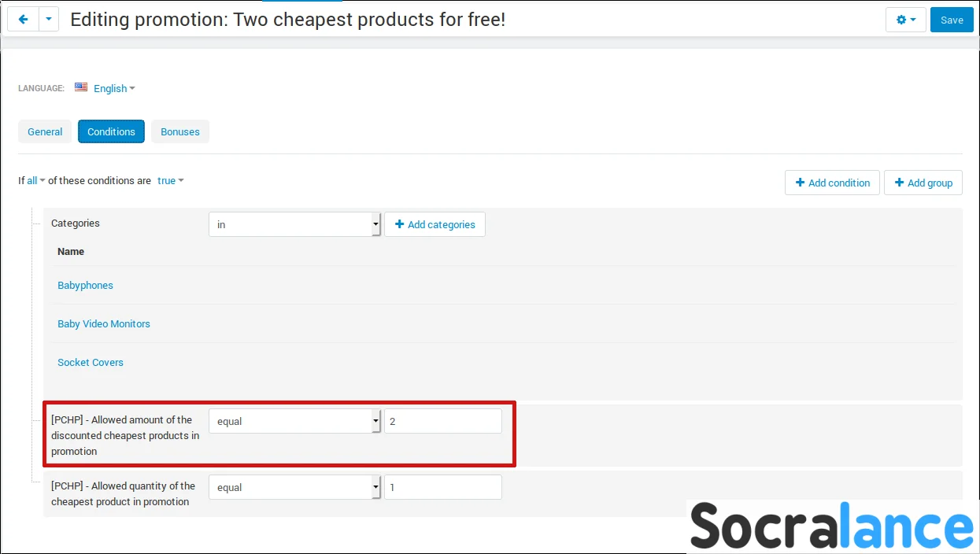
Task: Click the US flag language icon
Action: pos(81,87)
